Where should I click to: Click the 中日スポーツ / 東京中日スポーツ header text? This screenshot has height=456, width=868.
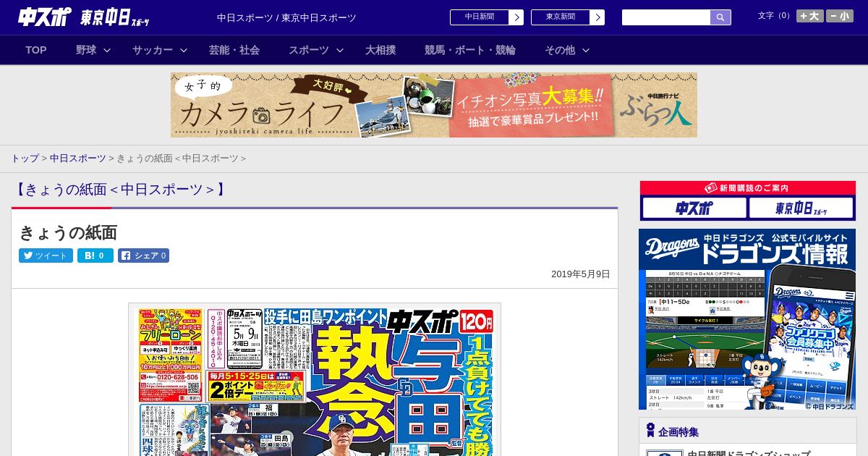click(286, 17)
